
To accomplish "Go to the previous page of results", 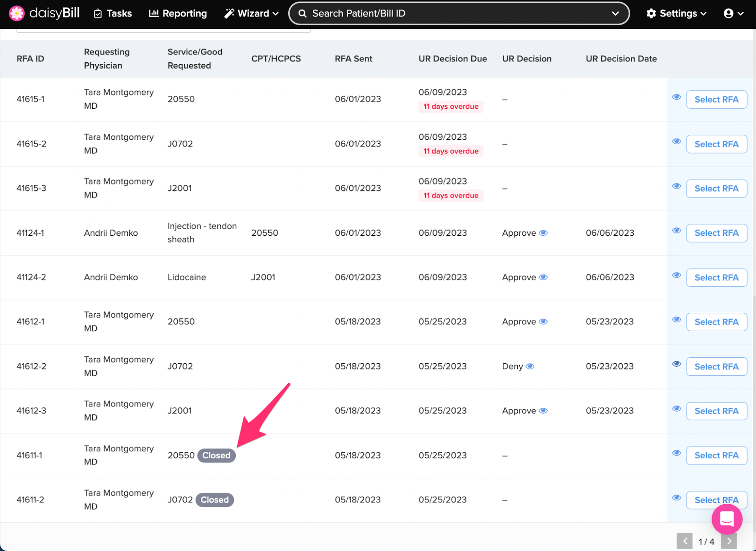I will [684, 542].
